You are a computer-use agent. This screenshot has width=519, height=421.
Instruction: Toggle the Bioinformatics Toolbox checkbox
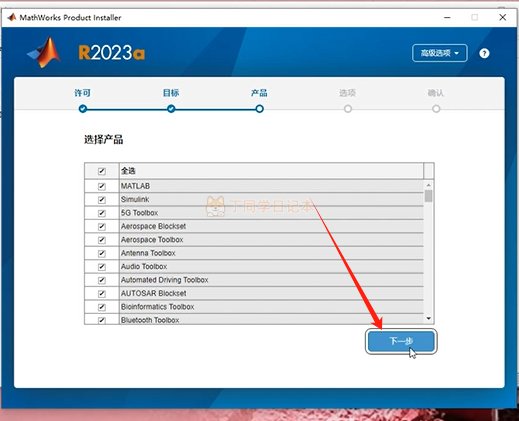tap(102, 307)
